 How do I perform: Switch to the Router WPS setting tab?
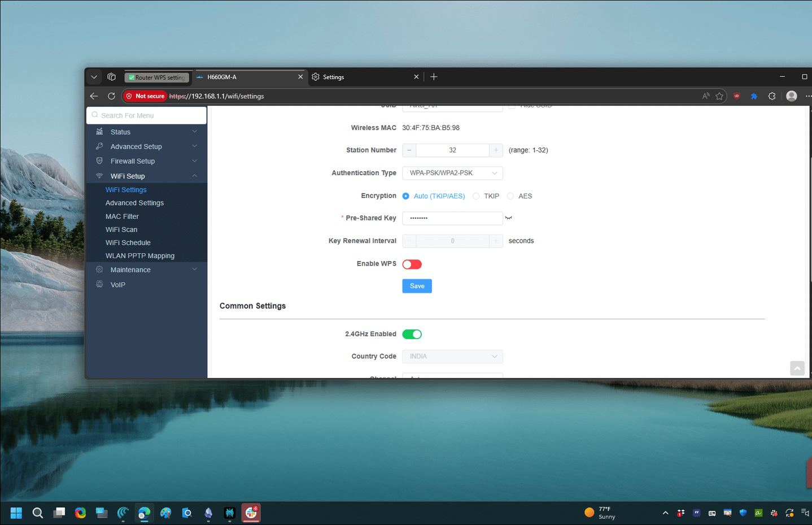(158, 77)
